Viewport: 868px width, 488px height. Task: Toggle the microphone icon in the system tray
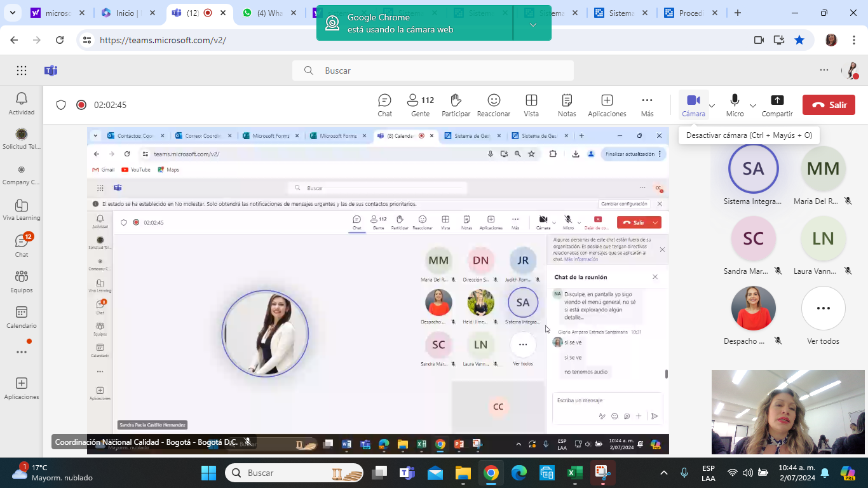(x=684, y=473)
